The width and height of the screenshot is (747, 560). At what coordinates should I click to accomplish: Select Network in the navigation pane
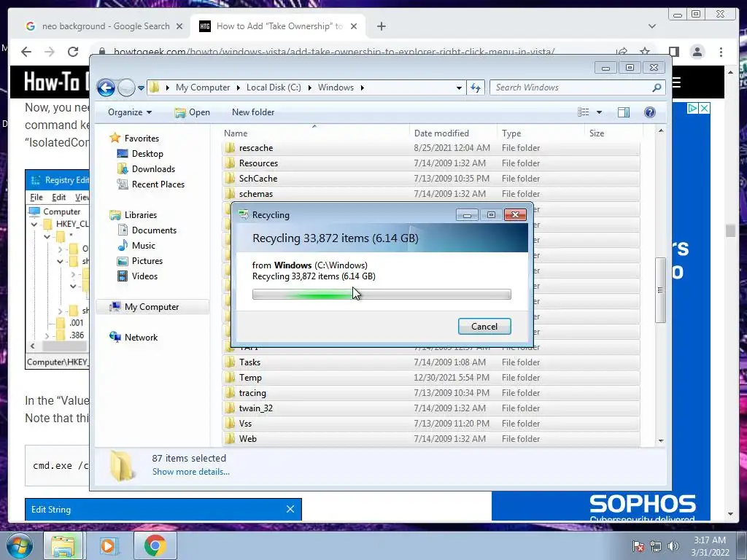pyautogui.click(x=141, y=338)
